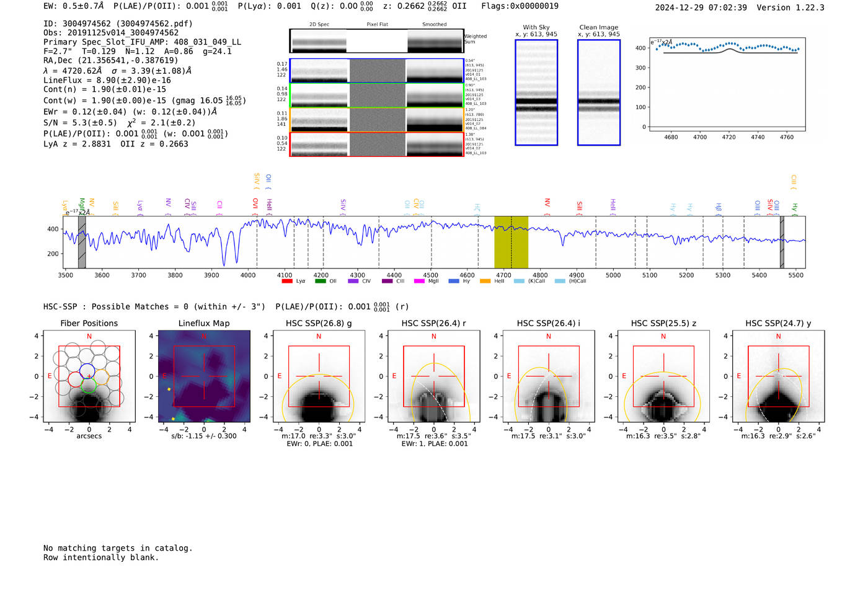Select the green OII legend swatch
This screenshot has height=591, width=868.
click(320, 282)
